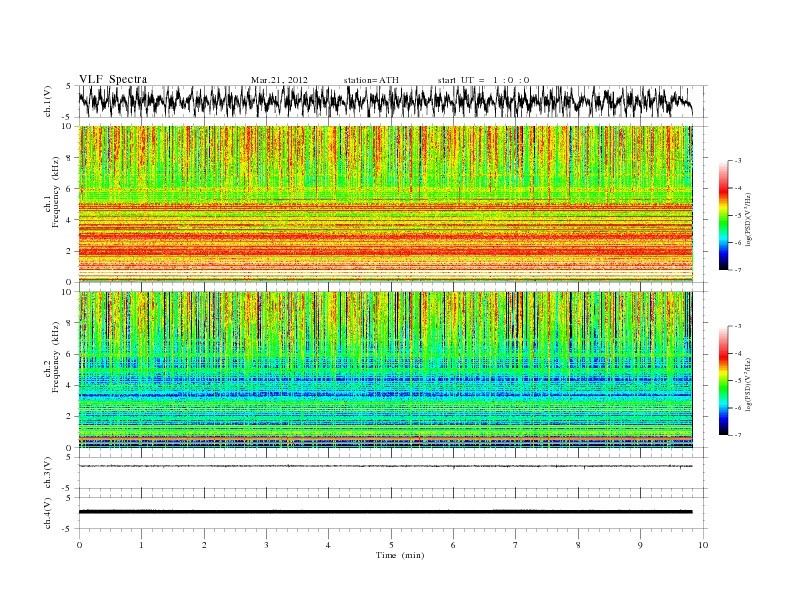The image size is (792, 612).
Task: Click the "6" tick on the time axis
Action: [x=453, y=545]
